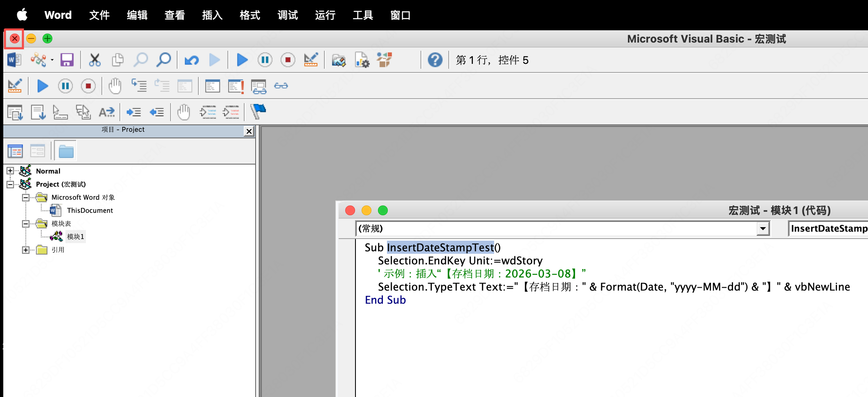The height and width of the screenshot is (397, 868).
Task: Click the Outdent icon
Action: pyautogui.click(x=157, y=112)
